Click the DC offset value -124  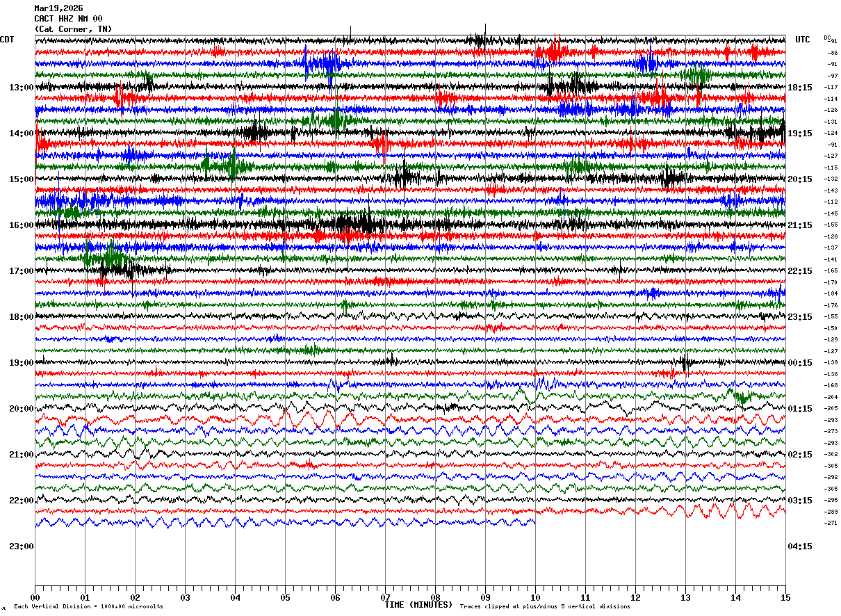(831, 133)
